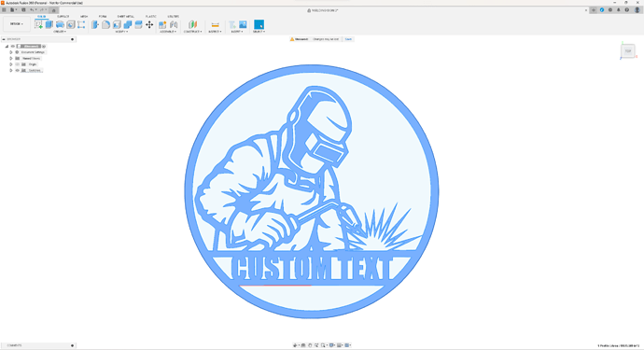Image resolution: width=644 pixels, height=350 pixels.
Task: Switch to the Surface tab
Action: coord(63,17)
